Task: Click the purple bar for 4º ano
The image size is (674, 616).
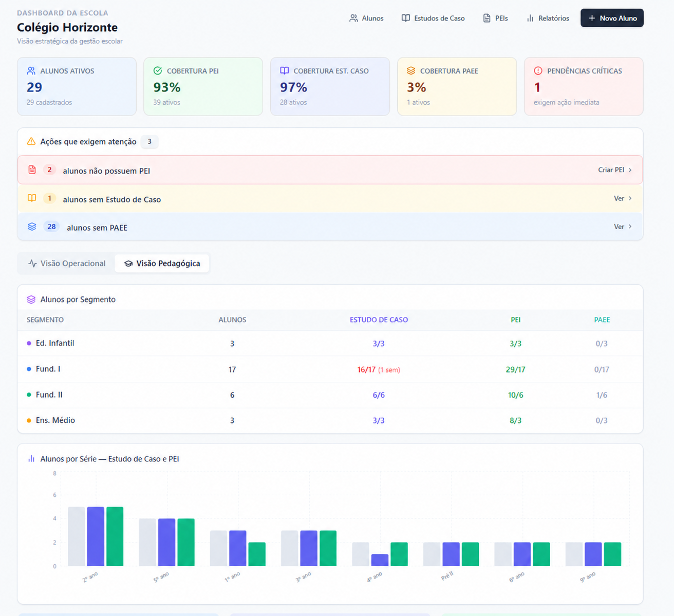Action: coord(380,560)
